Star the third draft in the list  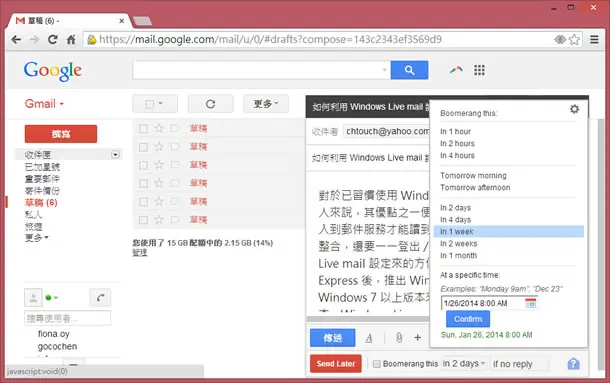pyautogui.click(x=159, y=165)
